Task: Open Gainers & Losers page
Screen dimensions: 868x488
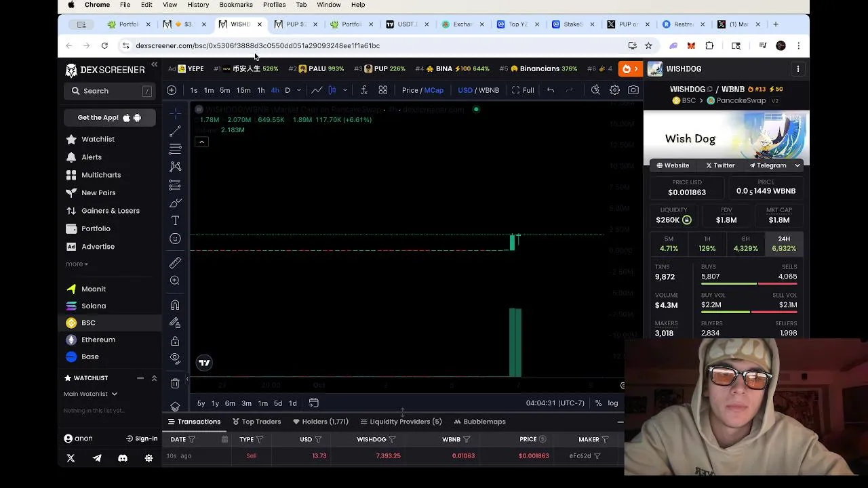Action: [110, 211]
